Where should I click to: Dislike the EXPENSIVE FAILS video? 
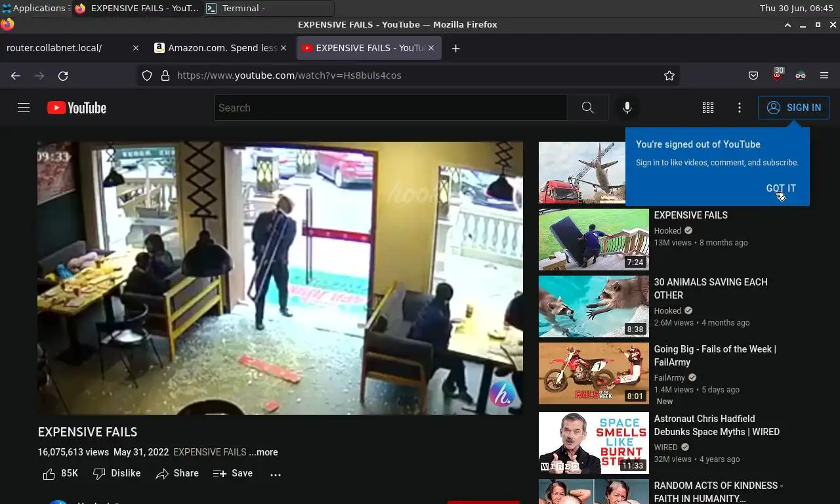tap(117, 473)
